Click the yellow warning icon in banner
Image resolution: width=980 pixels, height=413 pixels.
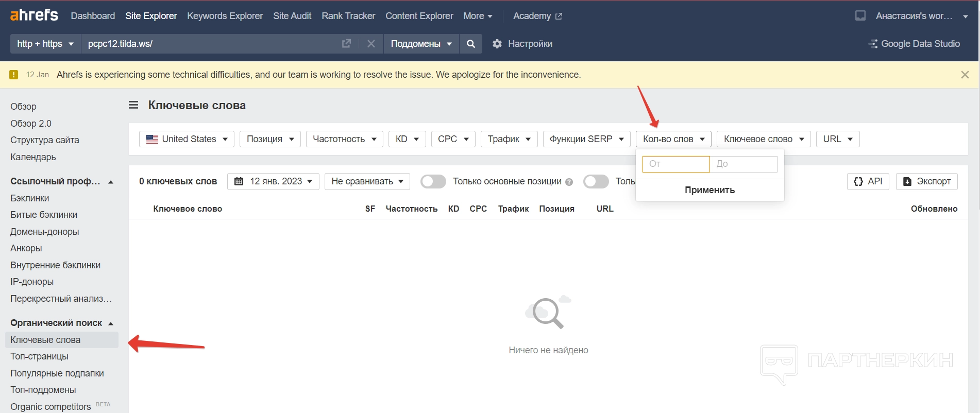click(14, 75)
